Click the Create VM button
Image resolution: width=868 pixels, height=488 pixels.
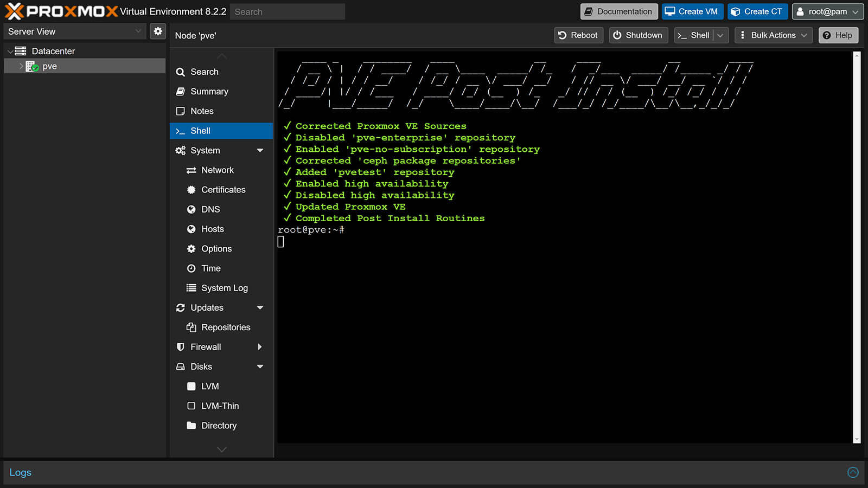[x=692, y=11]
